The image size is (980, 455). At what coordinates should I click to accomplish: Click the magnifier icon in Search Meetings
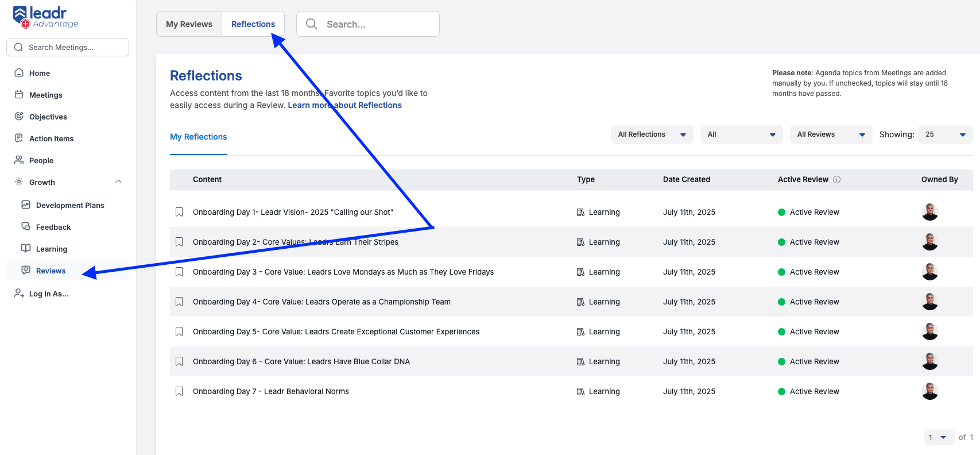point(18,47)
